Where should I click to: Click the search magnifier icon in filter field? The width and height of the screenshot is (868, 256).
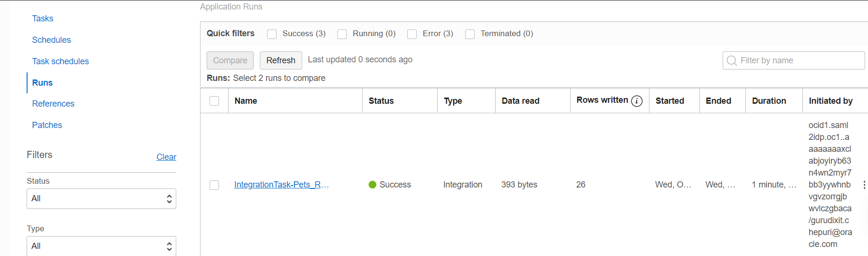pos(732,61)
